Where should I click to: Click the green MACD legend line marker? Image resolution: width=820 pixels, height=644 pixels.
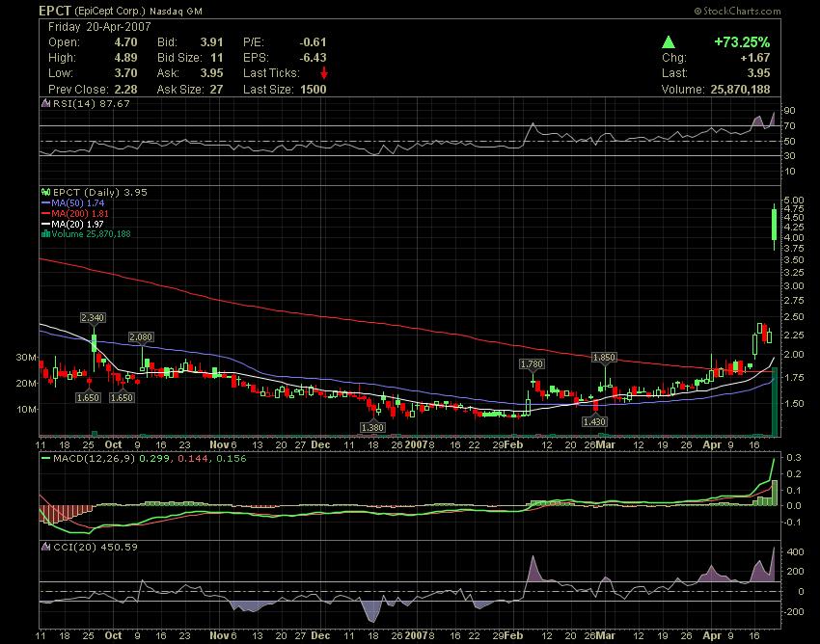46,459
